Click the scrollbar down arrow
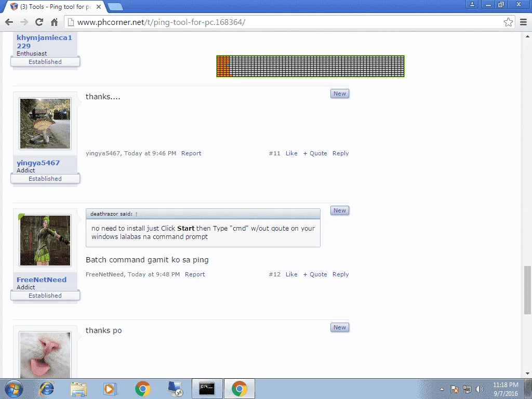This screenshot has width=532, height=399. [527, 374]
